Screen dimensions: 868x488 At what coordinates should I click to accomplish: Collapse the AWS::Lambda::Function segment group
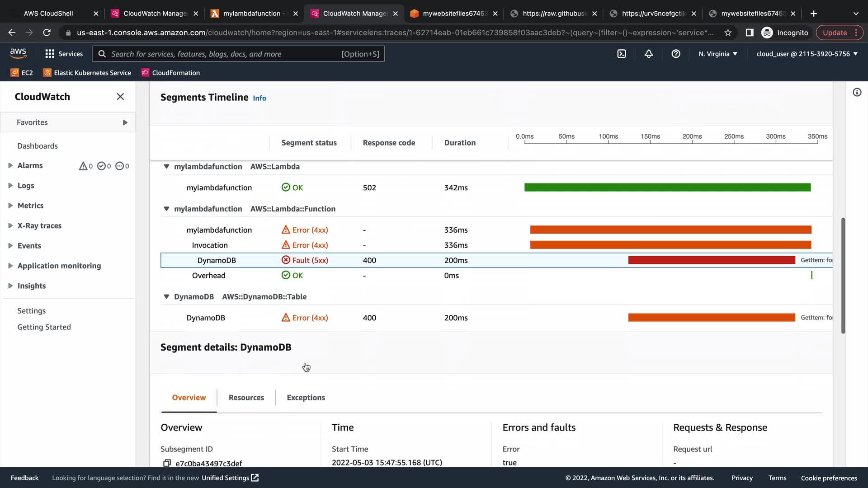(x=166, y=209)
